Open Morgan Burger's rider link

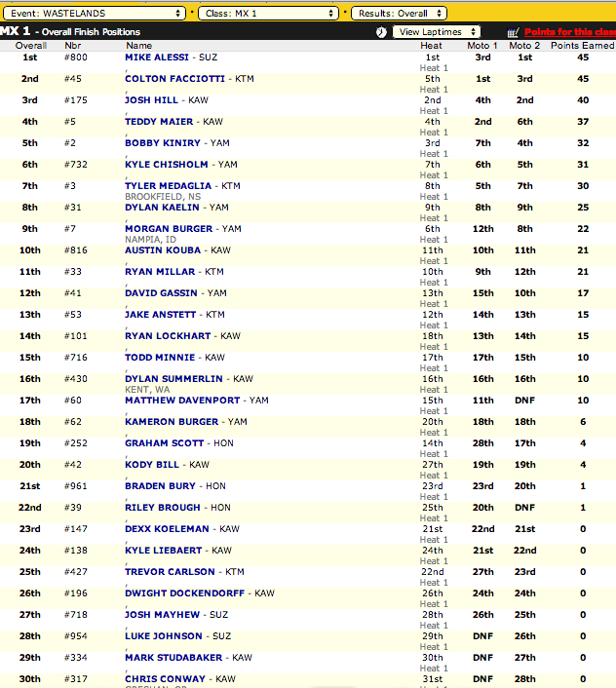click(168, 229)
